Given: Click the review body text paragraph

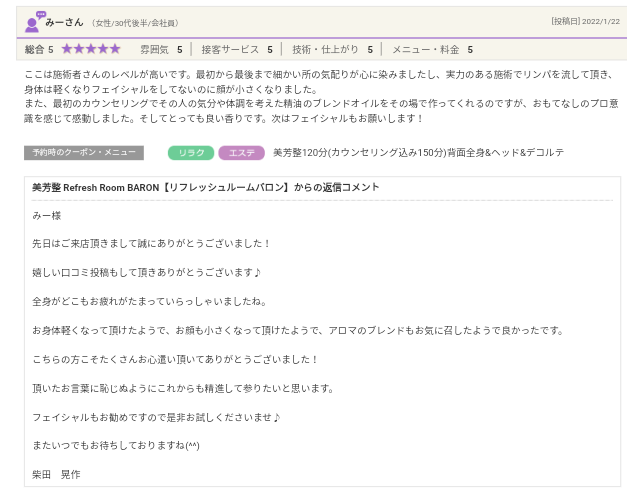Looking at the screenshot, I should (x=320, y=96).
